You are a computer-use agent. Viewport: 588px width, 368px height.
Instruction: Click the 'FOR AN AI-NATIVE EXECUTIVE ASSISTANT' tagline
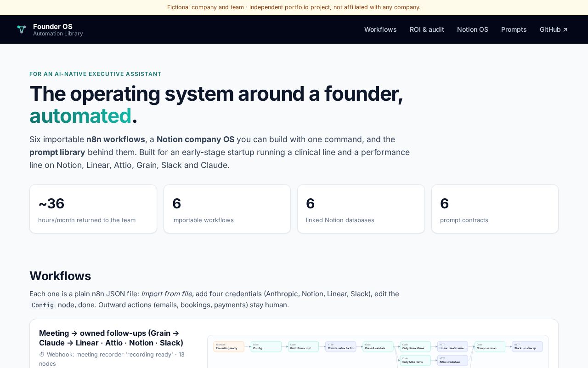click(96, 74)
